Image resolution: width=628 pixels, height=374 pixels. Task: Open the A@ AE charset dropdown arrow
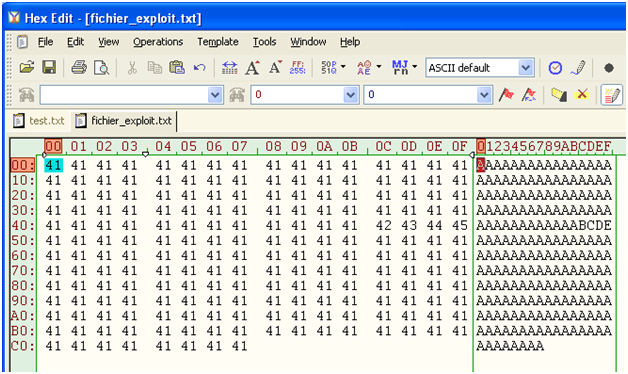tap(379, 66)
